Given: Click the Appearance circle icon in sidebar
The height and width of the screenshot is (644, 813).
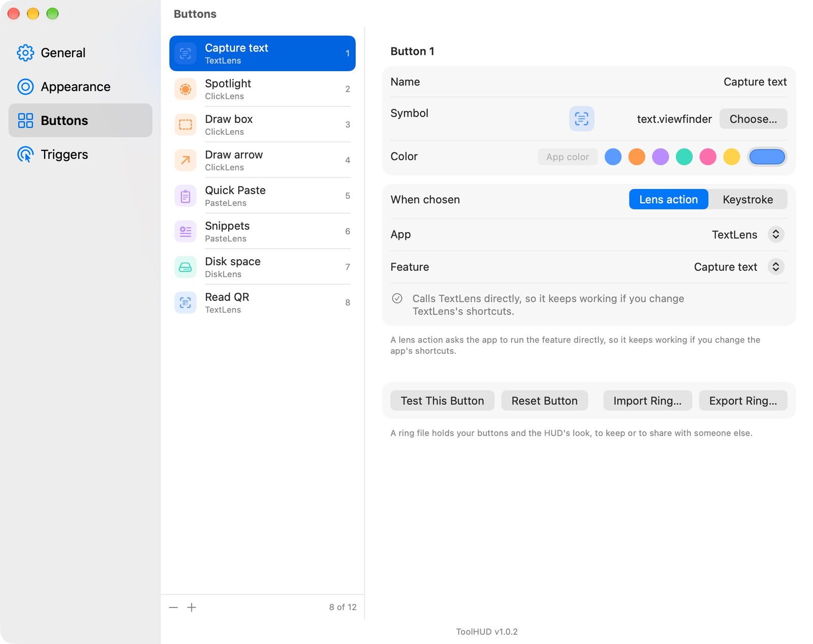Looking at the screenshot, I should pyautogui.click(x=25, y=87).
